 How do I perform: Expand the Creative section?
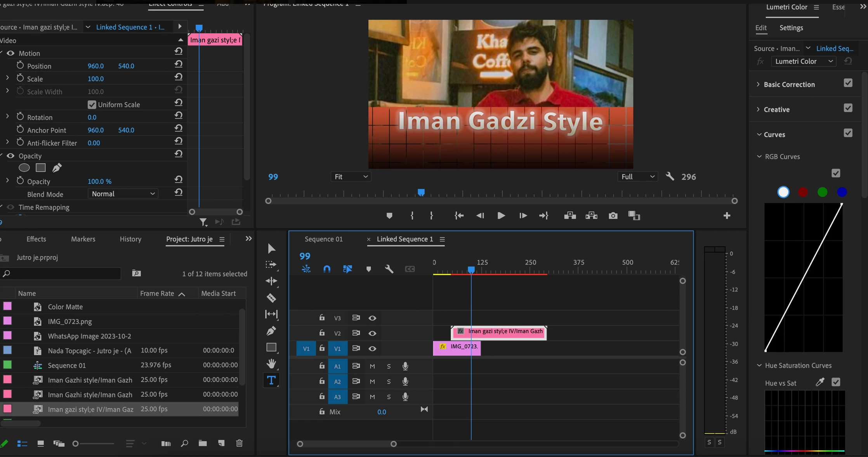[x=759, y=110]
